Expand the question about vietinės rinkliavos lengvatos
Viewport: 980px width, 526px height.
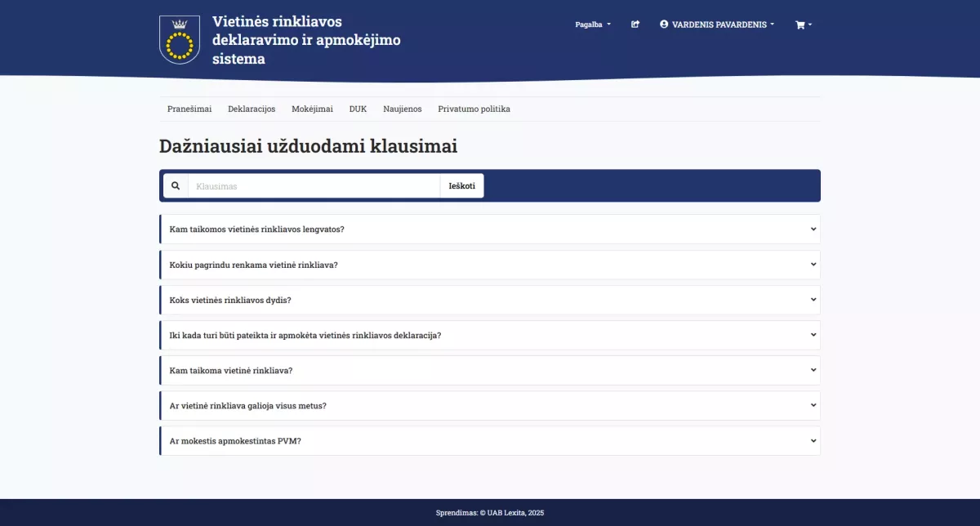(490, 229)
